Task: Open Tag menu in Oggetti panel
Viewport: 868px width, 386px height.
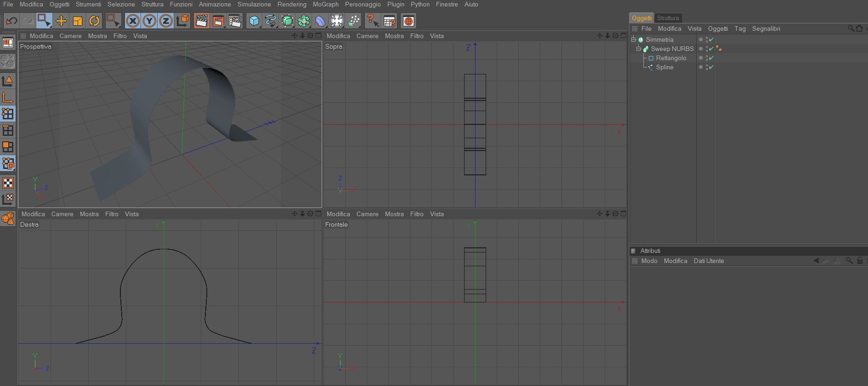Action: 740,28
